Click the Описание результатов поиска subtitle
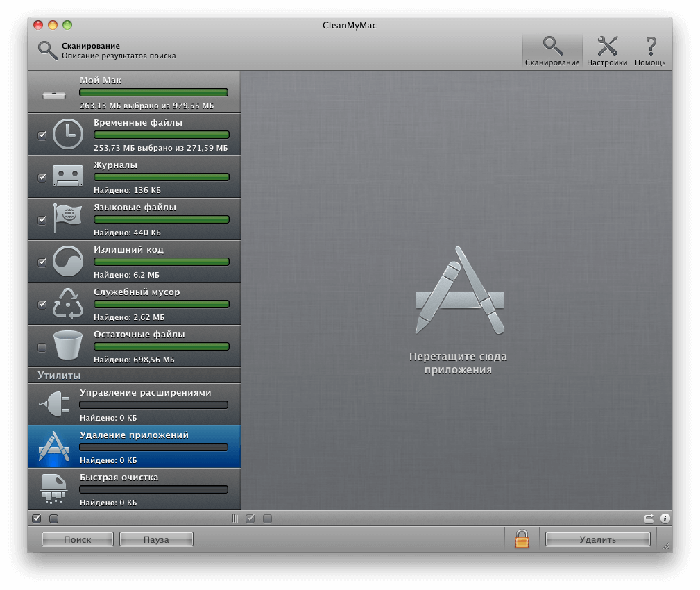700x590 pixels. coord(119,56)
